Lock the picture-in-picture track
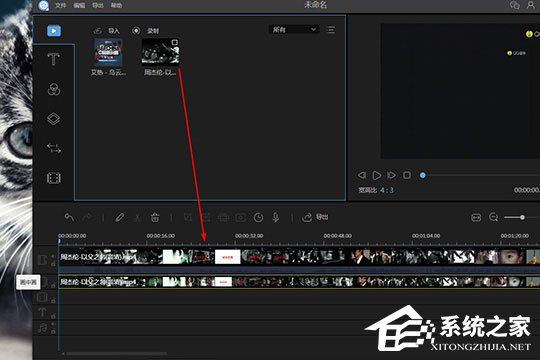Viewport: 540px width, 360px height. coord(53,286)
